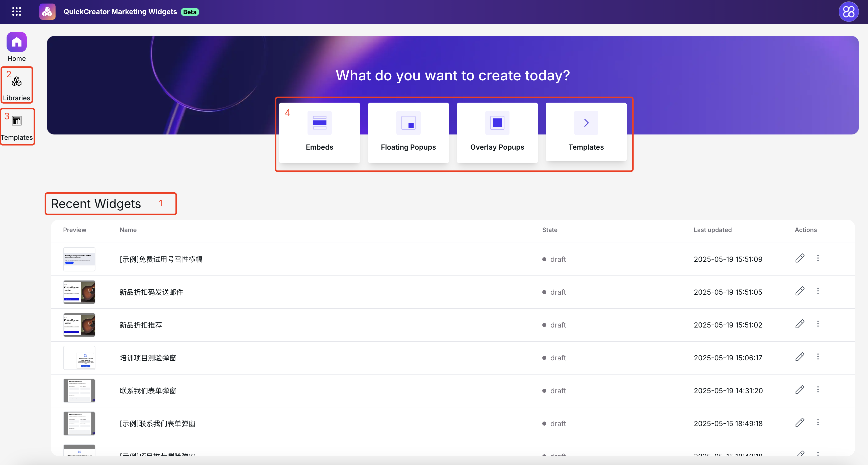Create a new Embeds widget
This screenshot has height=465, width=868.
pos(319,132)
